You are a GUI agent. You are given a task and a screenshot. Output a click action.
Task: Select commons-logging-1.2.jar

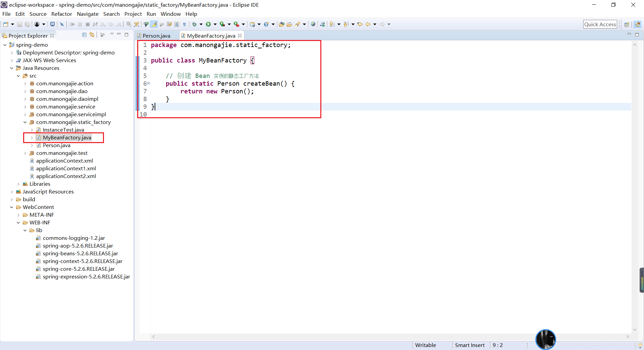click(74, 238)
